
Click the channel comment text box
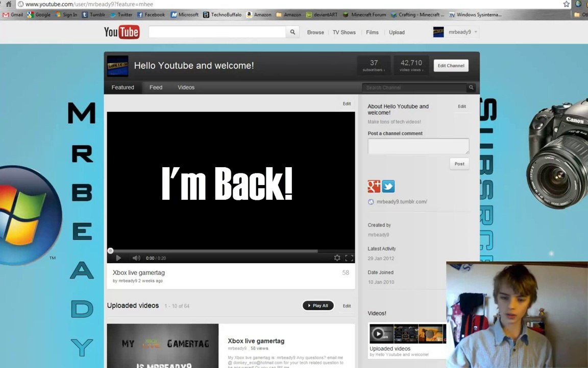[418, 146]
